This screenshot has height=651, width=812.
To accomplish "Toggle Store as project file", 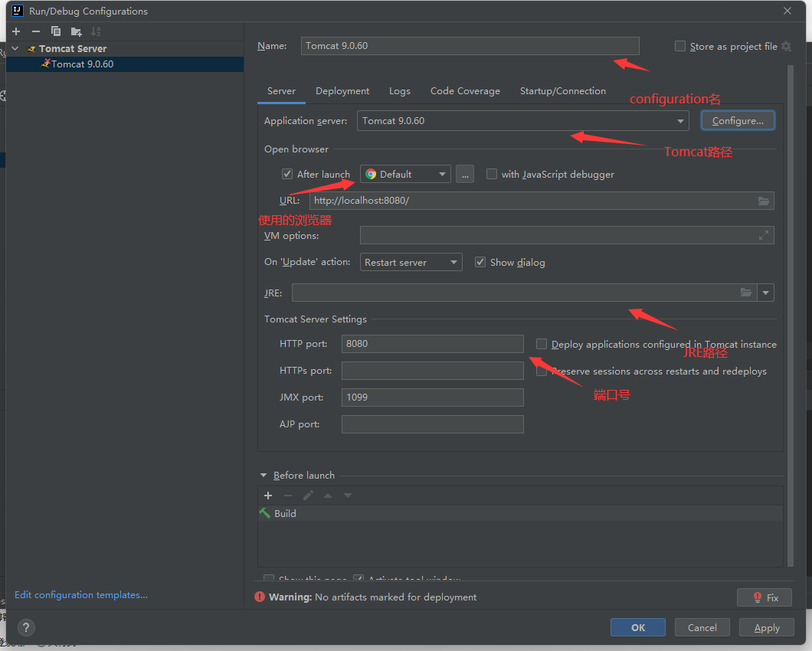I will tap(680, 47).
